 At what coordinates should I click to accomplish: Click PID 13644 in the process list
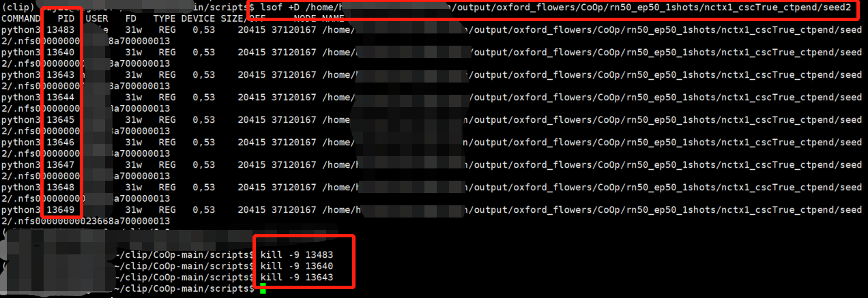(x=61, y=98)
